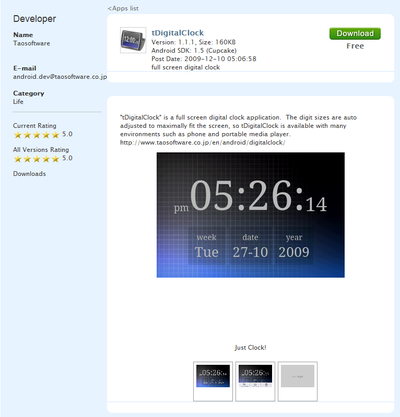This screenshot has height=417, width=400.
Task: Click the All Versions Rating stars
Action: 36,159
